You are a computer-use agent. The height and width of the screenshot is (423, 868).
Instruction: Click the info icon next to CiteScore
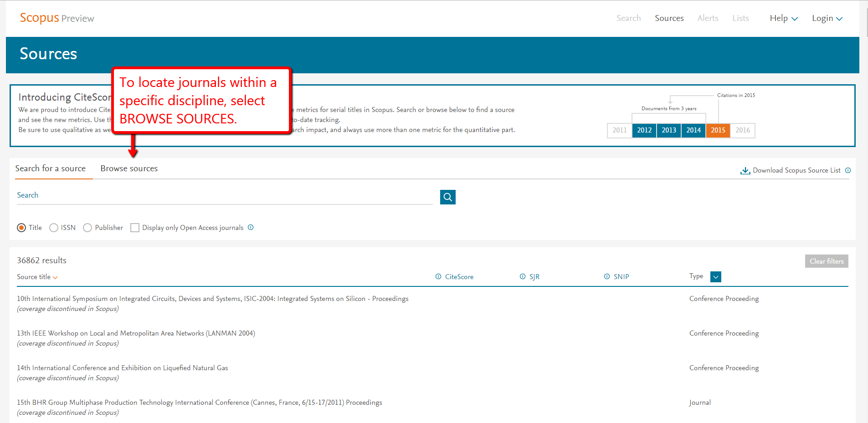pos(438,276)
